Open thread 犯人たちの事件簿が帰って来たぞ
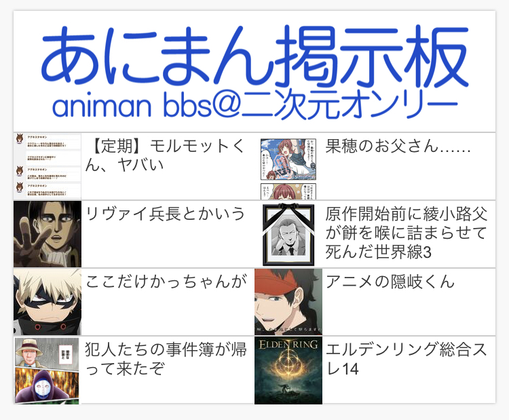Image resolution: width=509 pixels, height=420 pixels. 166,359
